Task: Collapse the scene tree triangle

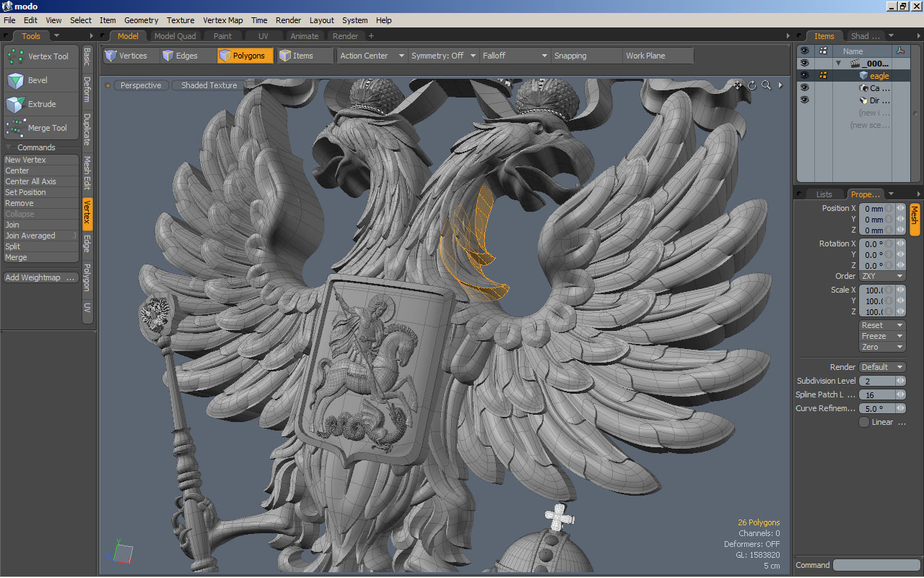Action: pyautogui.click(x=839, y=64)
